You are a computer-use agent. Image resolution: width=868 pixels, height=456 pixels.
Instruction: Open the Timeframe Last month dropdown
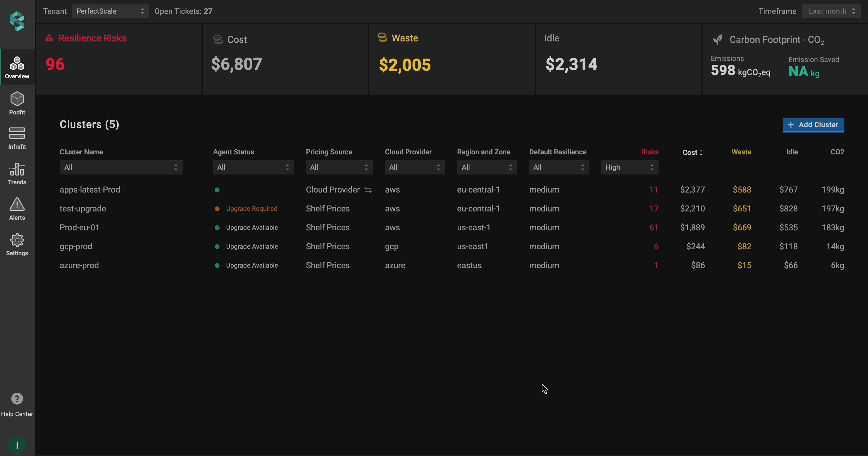[x=831, y=11]
